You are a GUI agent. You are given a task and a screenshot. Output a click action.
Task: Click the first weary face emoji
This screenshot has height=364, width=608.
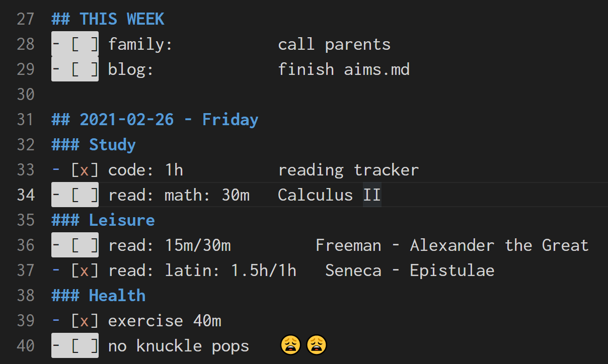pyautogui.click(x=291, y=345)
